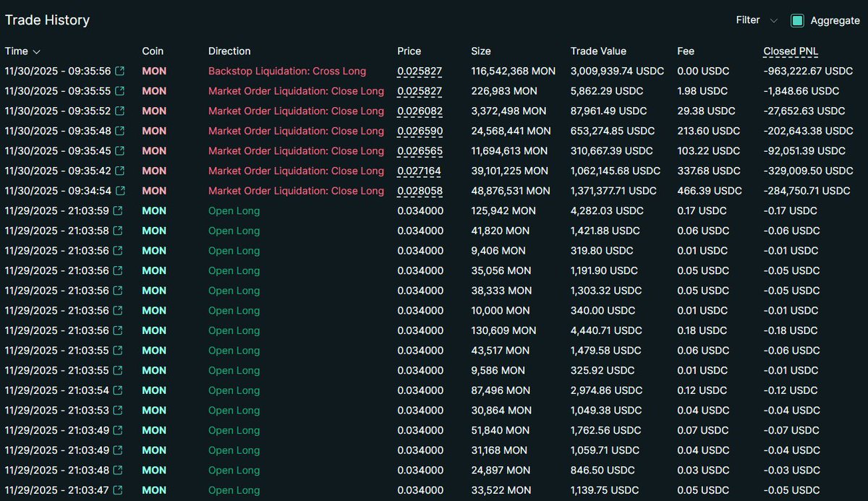Select trade value 846.50 USDC

coord(602,470)
